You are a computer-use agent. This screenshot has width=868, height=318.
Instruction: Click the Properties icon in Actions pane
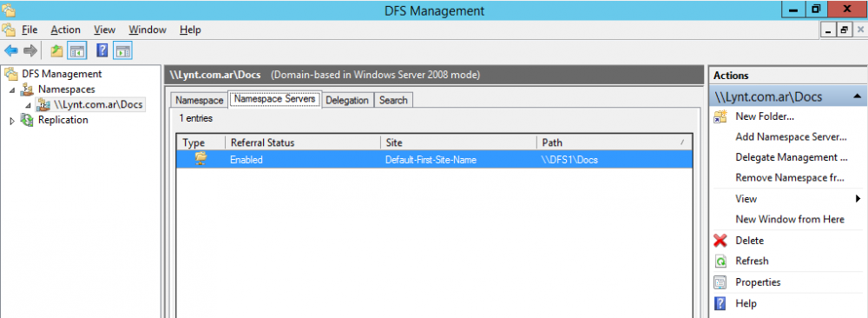click(x=720, y=282)
